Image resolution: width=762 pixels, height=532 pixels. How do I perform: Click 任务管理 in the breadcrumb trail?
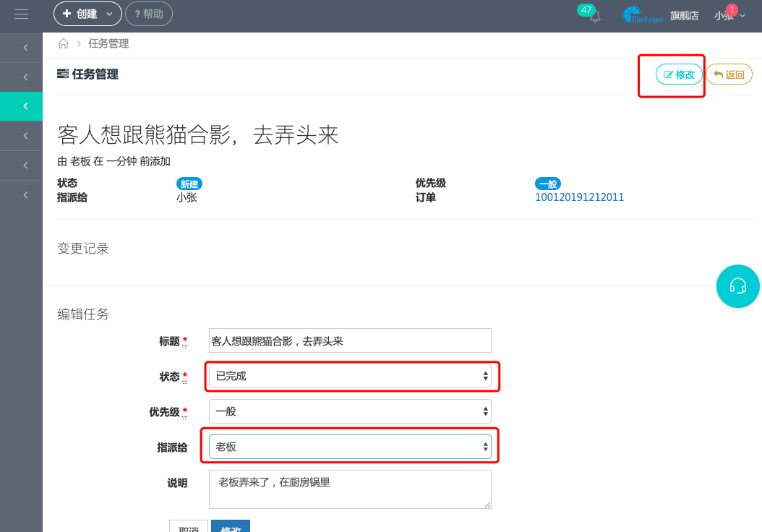pos(108,43)
